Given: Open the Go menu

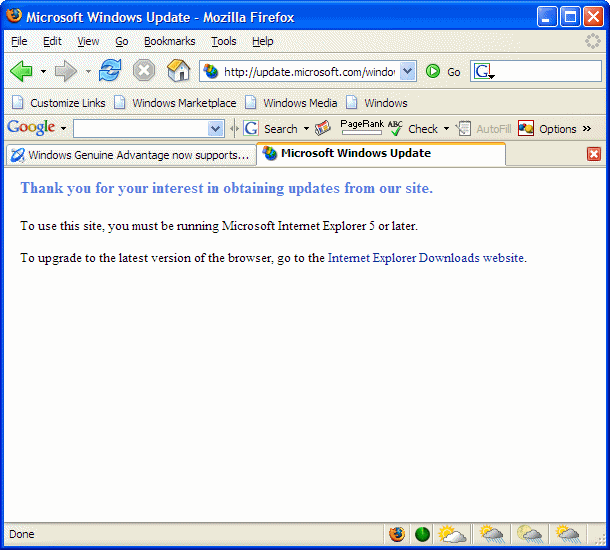Looking at the screenshot, I should (x=122, y=41).
